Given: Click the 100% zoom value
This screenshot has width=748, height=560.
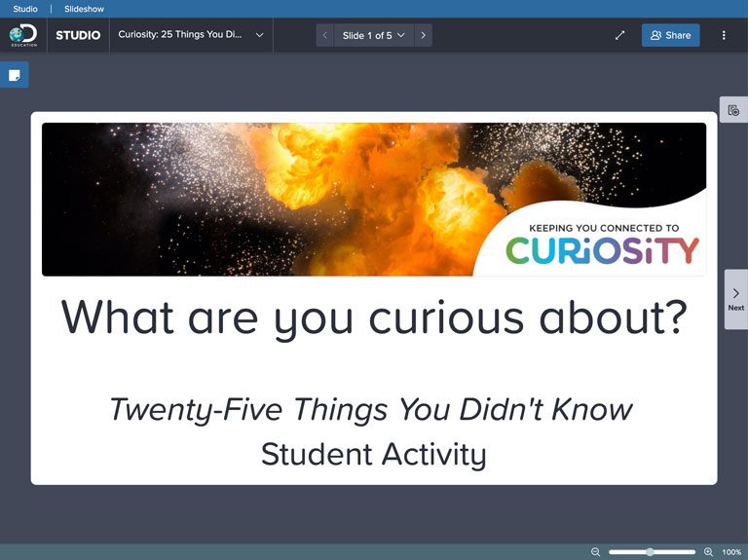Looking at the screenshot, I should pyautogui.click(x=731, y=552).
